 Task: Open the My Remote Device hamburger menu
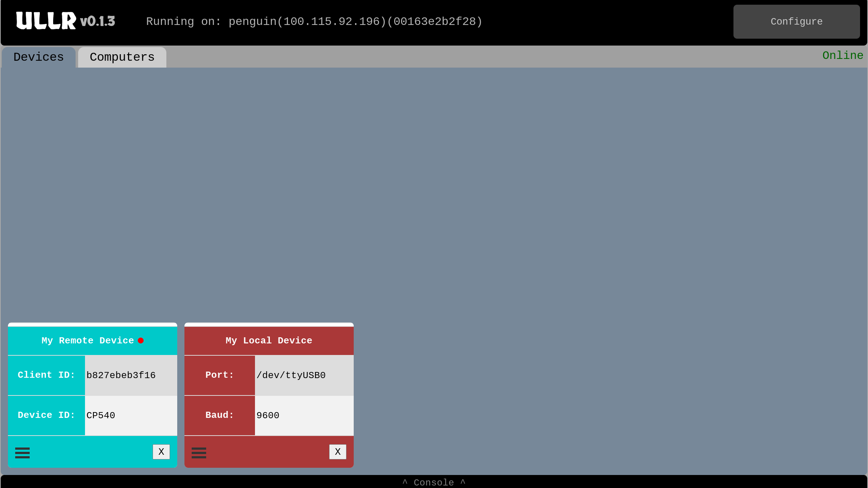[22, 453]
